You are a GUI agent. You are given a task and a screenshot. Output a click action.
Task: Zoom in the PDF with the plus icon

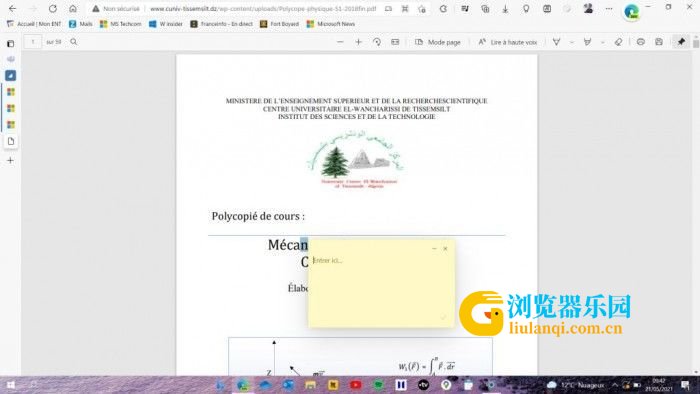click(x=358, y=42)
